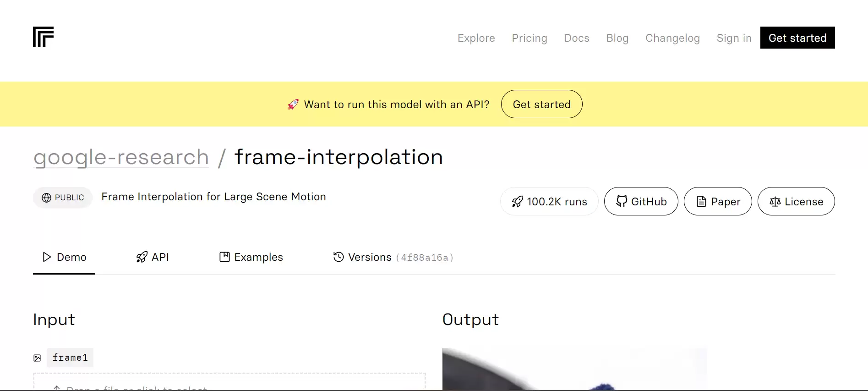Switch to the Demo tab

tap(64, 257)
